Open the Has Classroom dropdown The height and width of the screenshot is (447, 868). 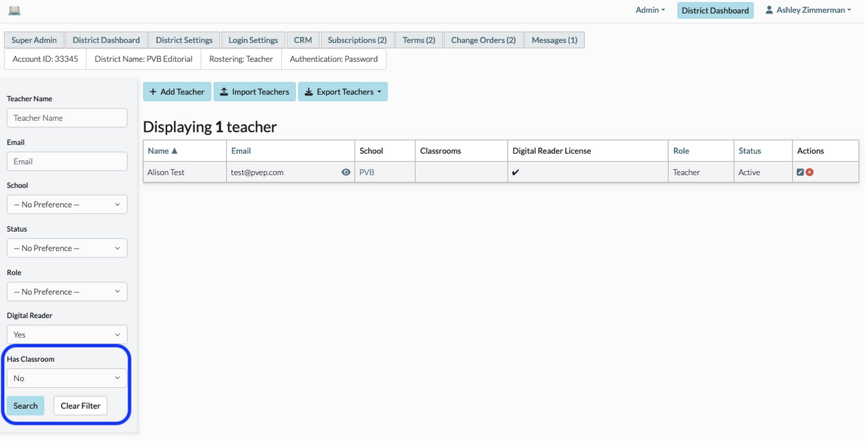(x=67, y=378)
